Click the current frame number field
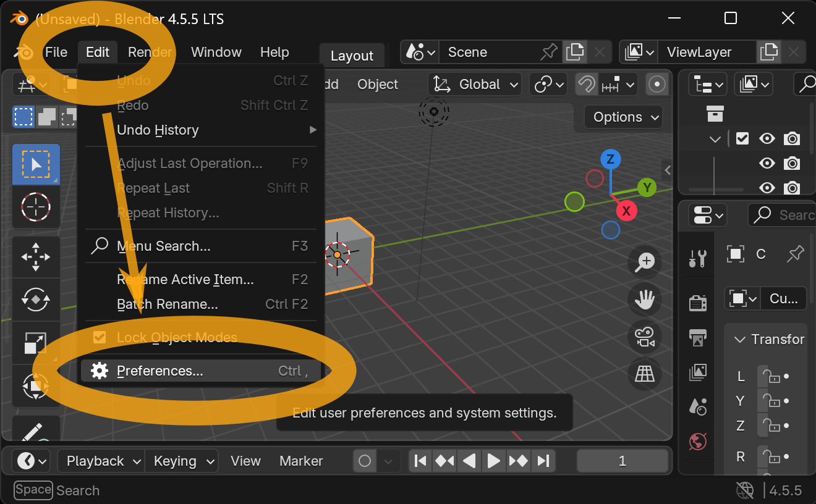The height and width of the screenshot is (504, 816). tap(622, 461)
